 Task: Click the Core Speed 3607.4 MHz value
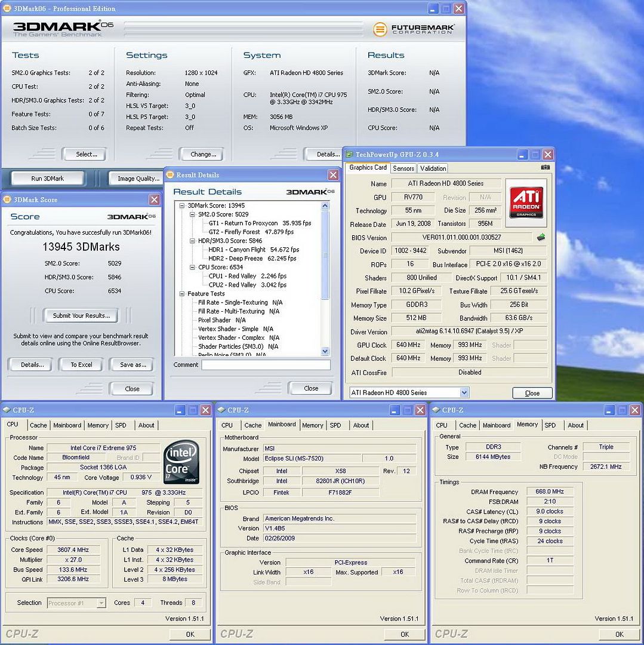tap(73, 550)
